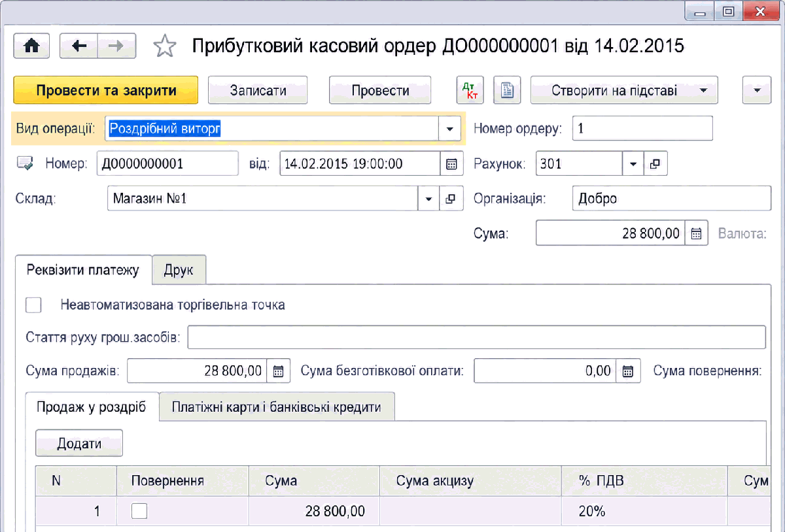This screenshot has width=785, height=532.
Task: Open calculator for Сума безготівкової оплати
Action: 628,371
